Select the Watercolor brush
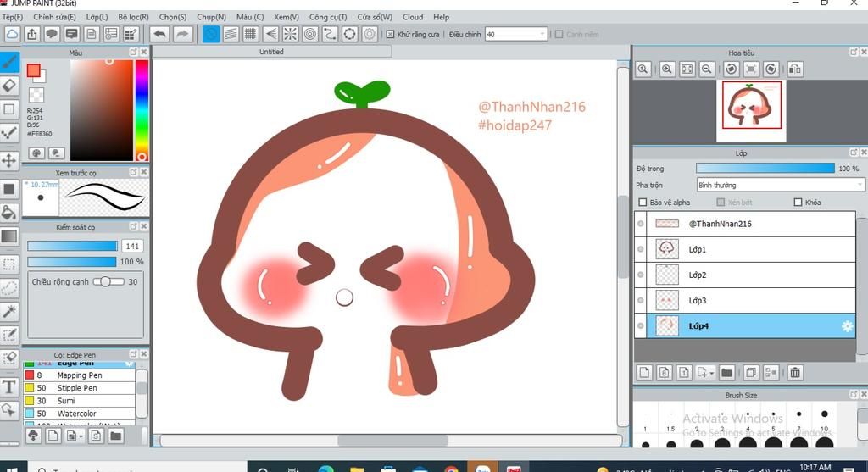This screenshot has width=868, height=472. (x=79, y=414)
